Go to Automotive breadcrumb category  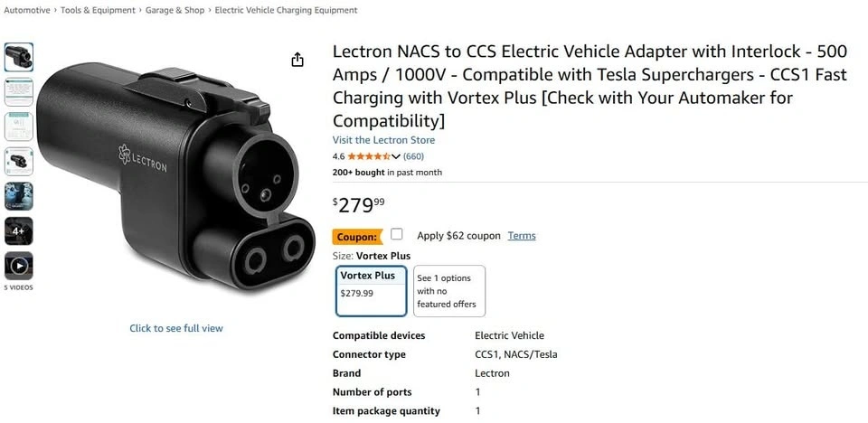[27, 10]
